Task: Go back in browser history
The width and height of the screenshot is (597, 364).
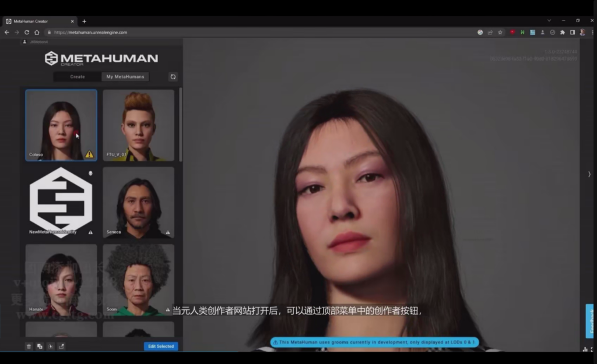Action: (7, 33)
